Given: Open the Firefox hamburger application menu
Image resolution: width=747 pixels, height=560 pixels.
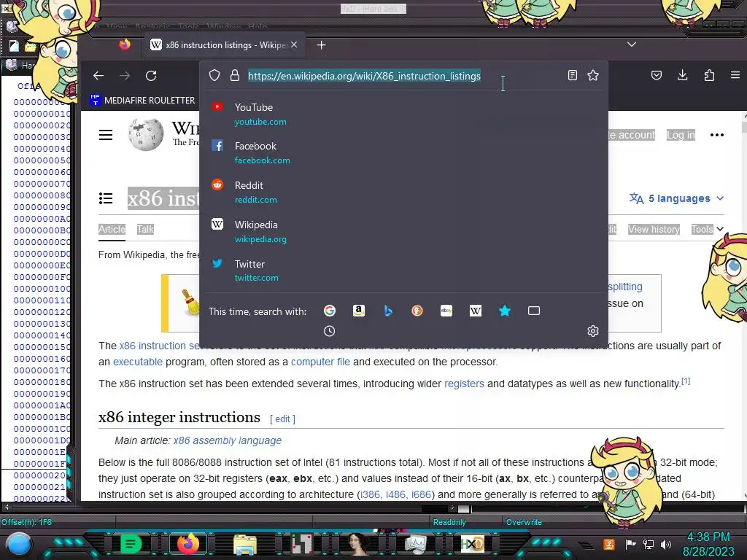Looking at the screenshot, I should point(735,75).
